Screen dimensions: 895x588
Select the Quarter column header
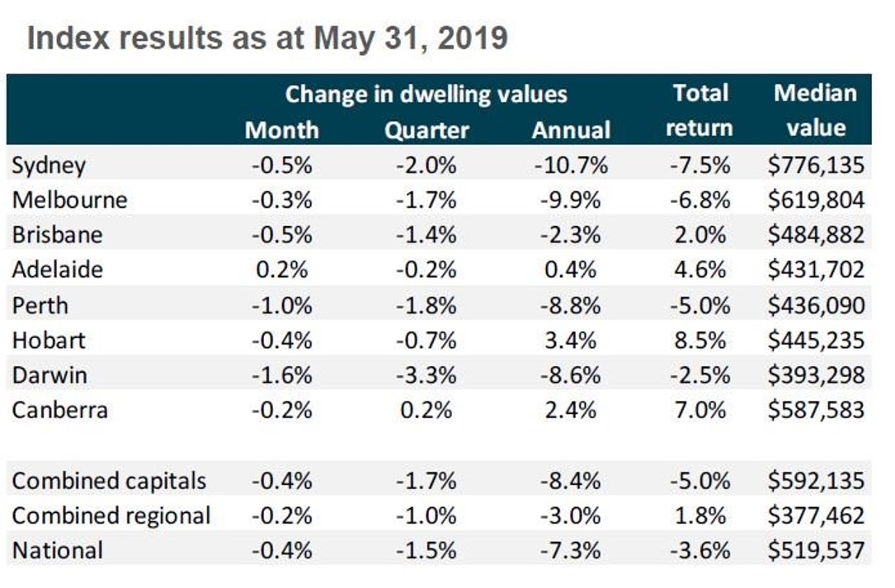tap(426, 130)
